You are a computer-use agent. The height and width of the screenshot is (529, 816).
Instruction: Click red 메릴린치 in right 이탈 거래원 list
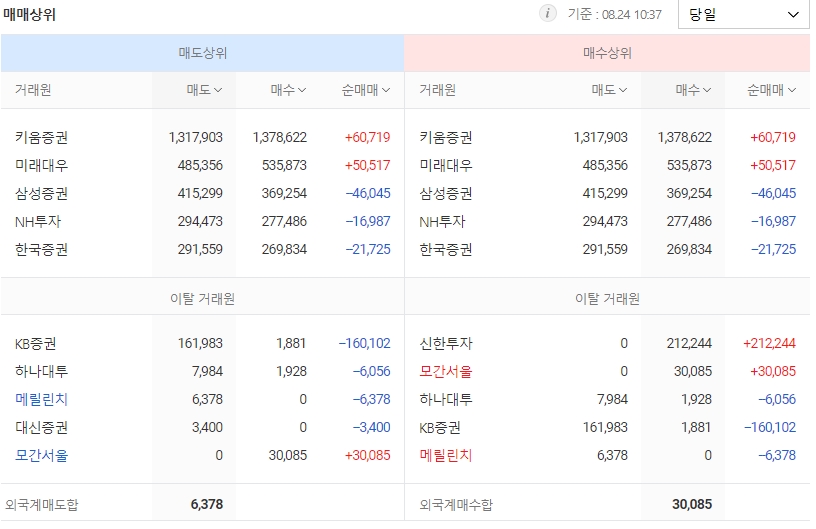pyautogui.click(x=446, y=456)
